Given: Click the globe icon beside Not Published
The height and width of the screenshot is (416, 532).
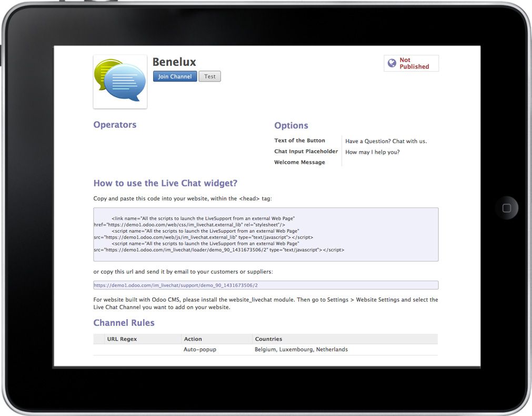Looking at the screenshot, I should pos(392,63).
